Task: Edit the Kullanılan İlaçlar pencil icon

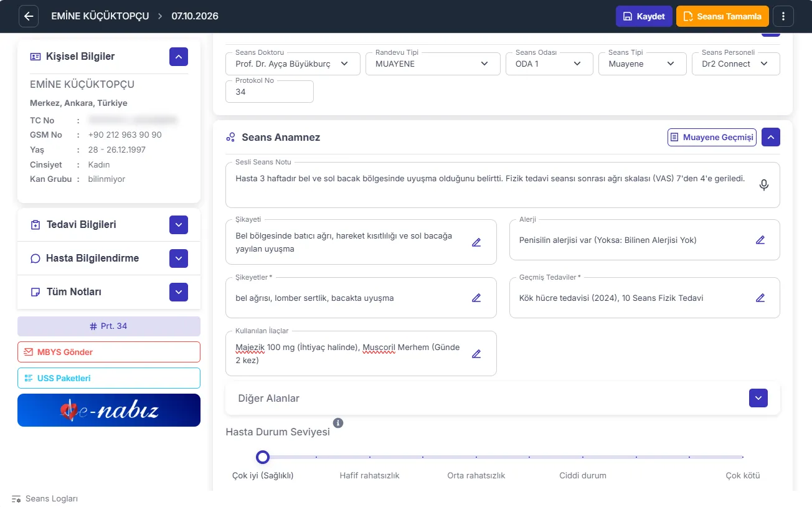Action: 476,354
